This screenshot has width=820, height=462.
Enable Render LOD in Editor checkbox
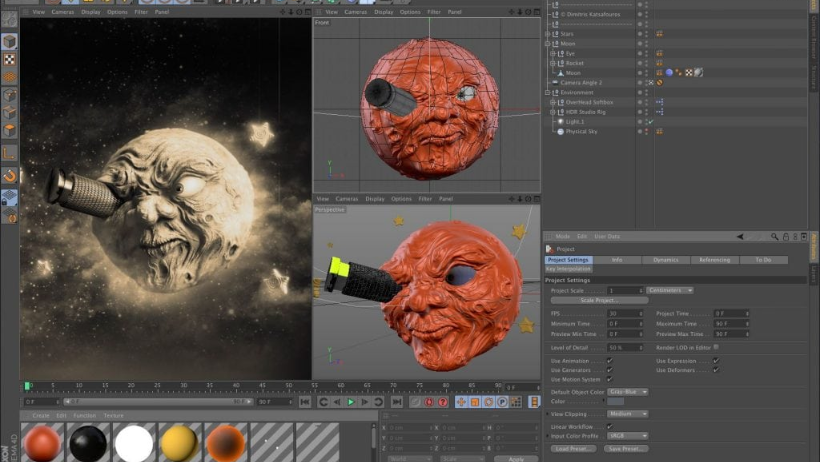click(x=716, y=347)
